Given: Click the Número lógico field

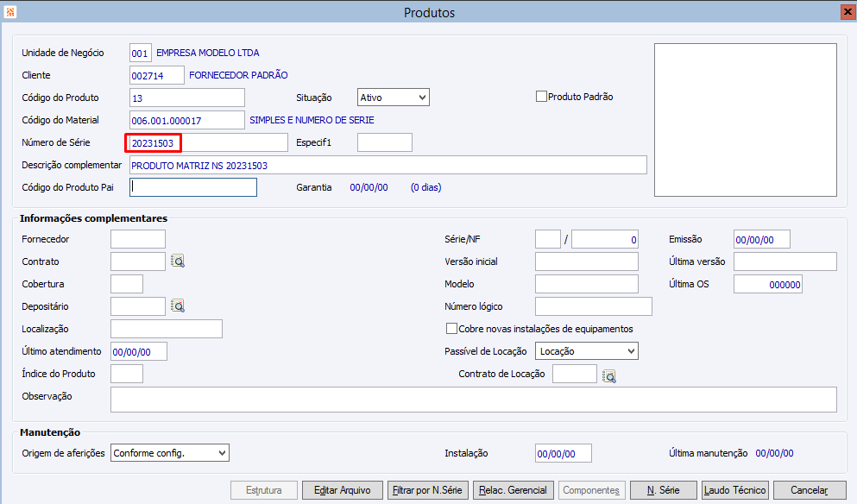Looking at the screenshot, I should pos(594,306).
